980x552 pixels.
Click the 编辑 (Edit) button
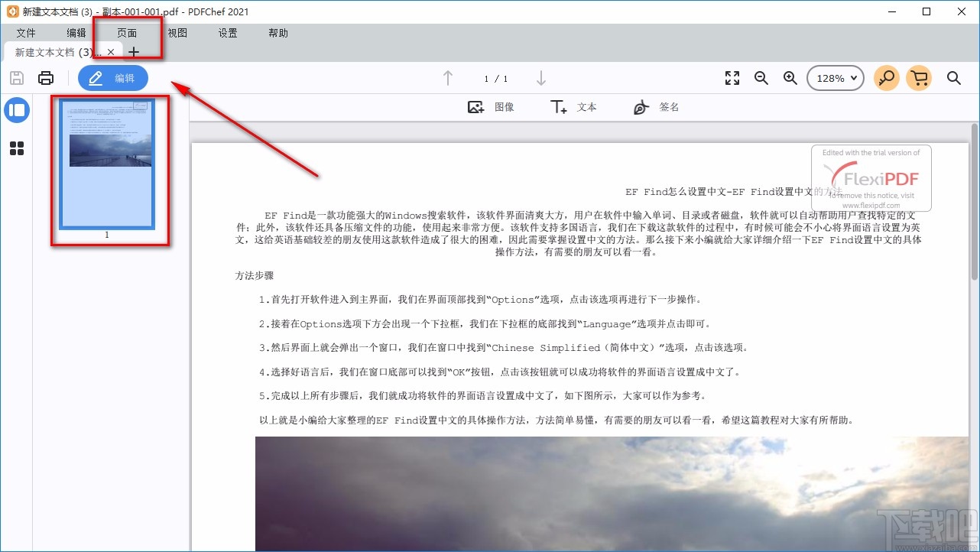[x=112, y=77]
